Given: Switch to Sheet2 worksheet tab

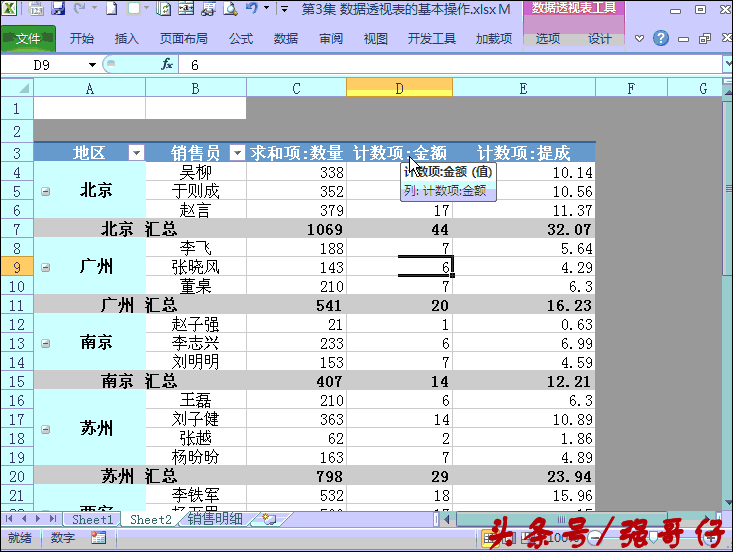Looking at the screenshot, I should [151, 519].
